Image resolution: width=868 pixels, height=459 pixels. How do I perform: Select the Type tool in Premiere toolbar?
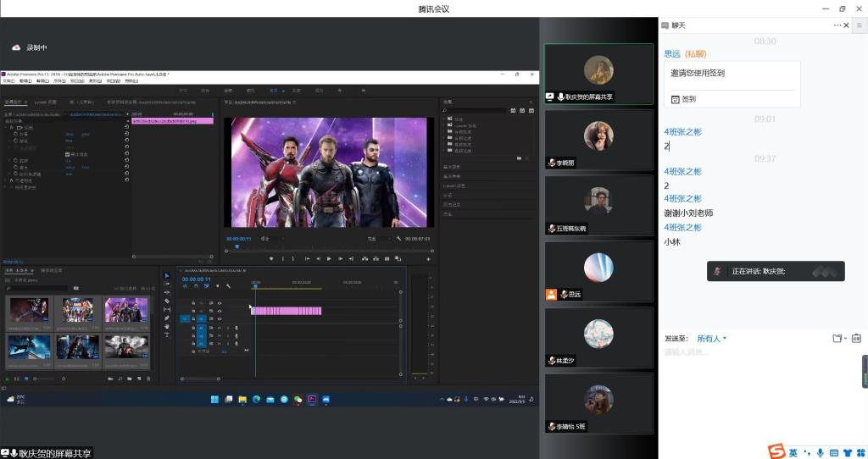[167, 335]
